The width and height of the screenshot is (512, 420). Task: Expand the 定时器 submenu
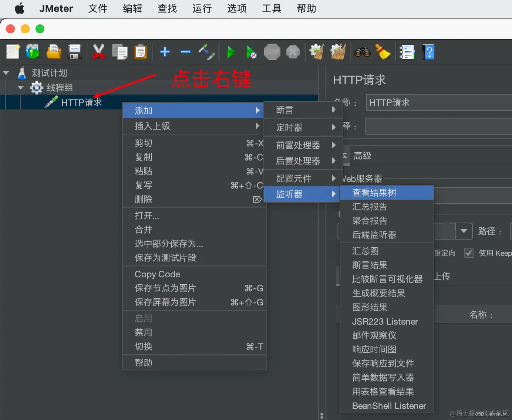coord(303,128)
